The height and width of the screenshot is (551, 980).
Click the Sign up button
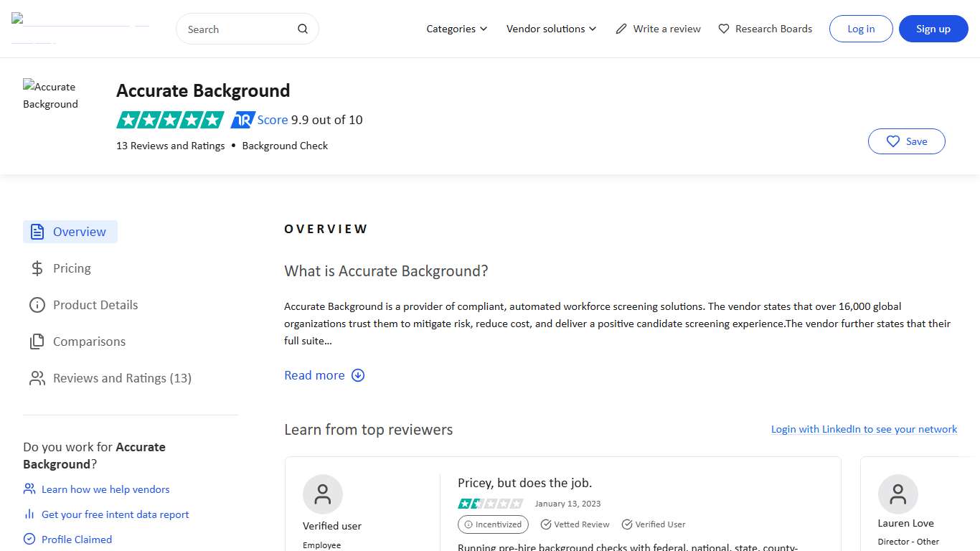pos(933,29)
